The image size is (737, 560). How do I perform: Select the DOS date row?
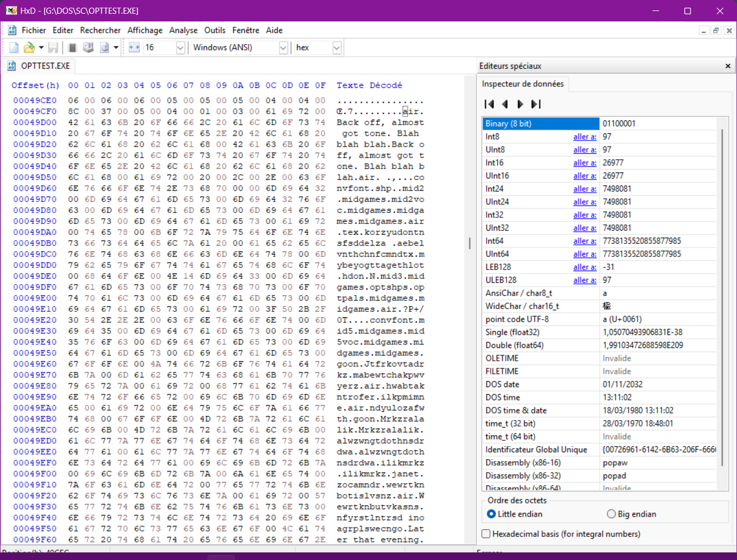click(x=599, y=384)
